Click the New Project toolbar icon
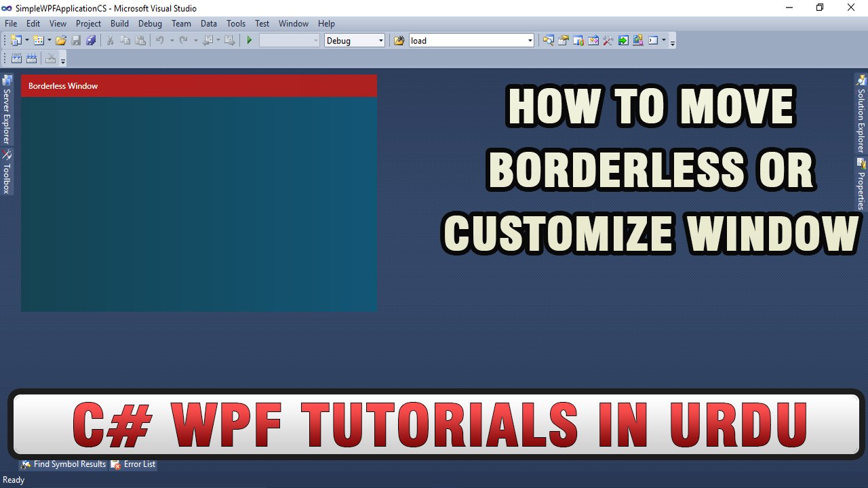Image resolution: width=868 pixels, height=488 pixels. [x=16, y=41]
